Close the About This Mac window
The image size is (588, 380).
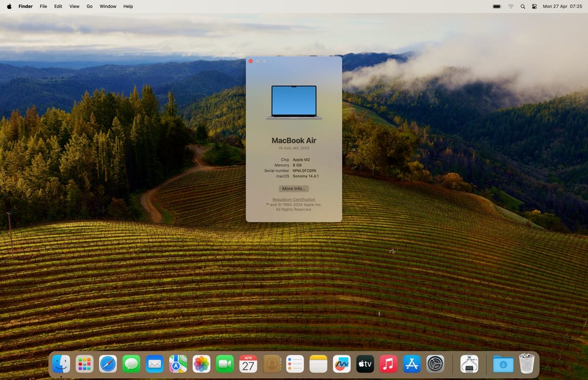click(251, 61)
